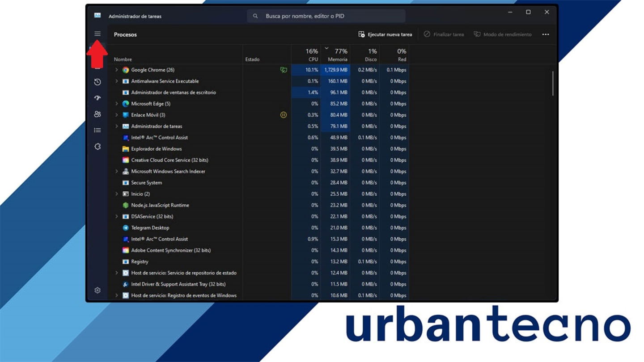Expand the Microsoft Windows Search Indexer row
This screenshot has height=362, width=644.
pyautogui.click(x=116, y=171)
